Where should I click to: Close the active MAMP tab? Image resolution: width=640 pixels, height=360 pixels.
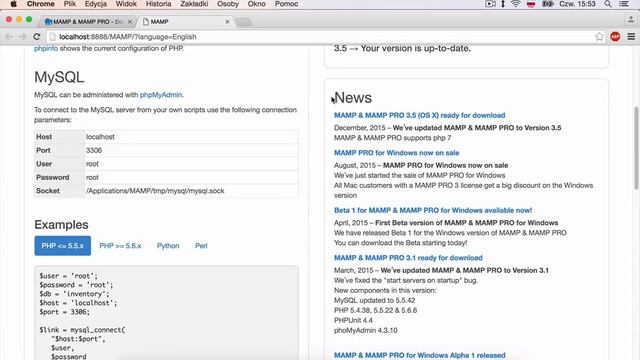click(227, 22)
